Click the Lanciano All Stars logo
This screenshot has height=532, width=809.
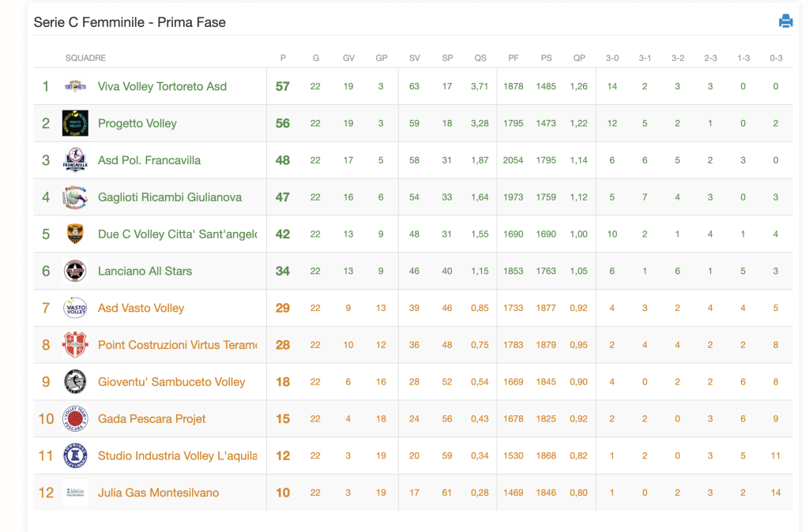point(75,271)
